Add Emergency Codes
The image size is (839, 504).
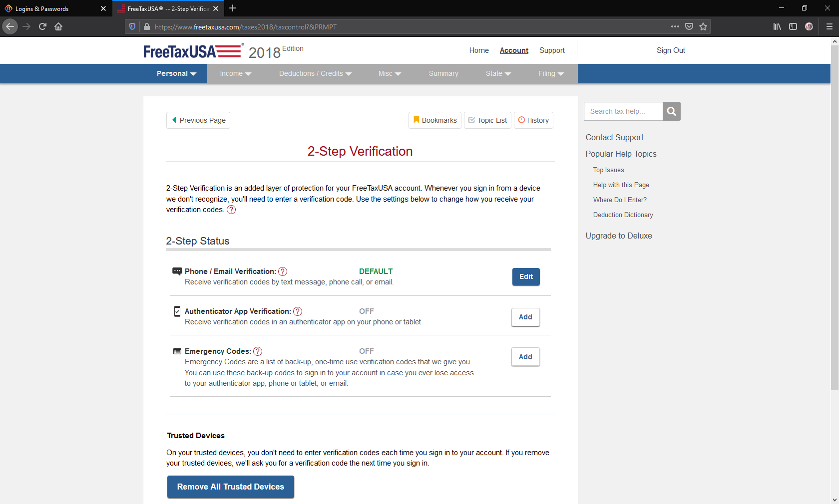tap(525, 357)
